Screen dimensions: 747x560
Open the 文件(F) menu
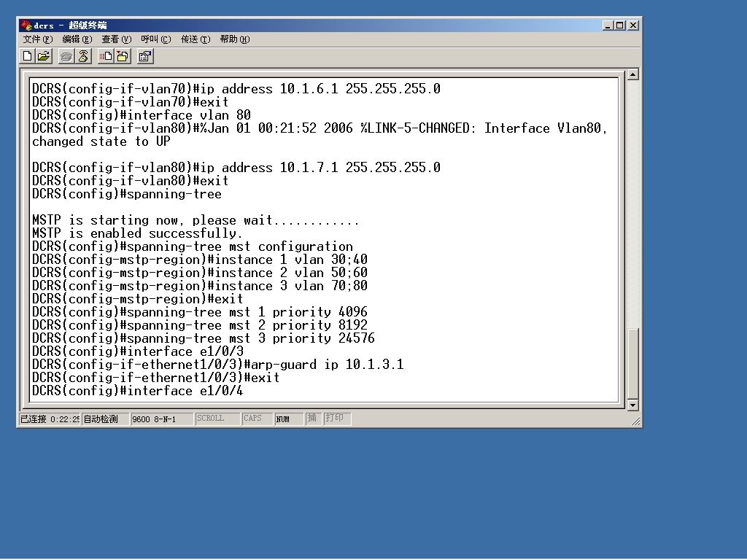coord(38,39)
